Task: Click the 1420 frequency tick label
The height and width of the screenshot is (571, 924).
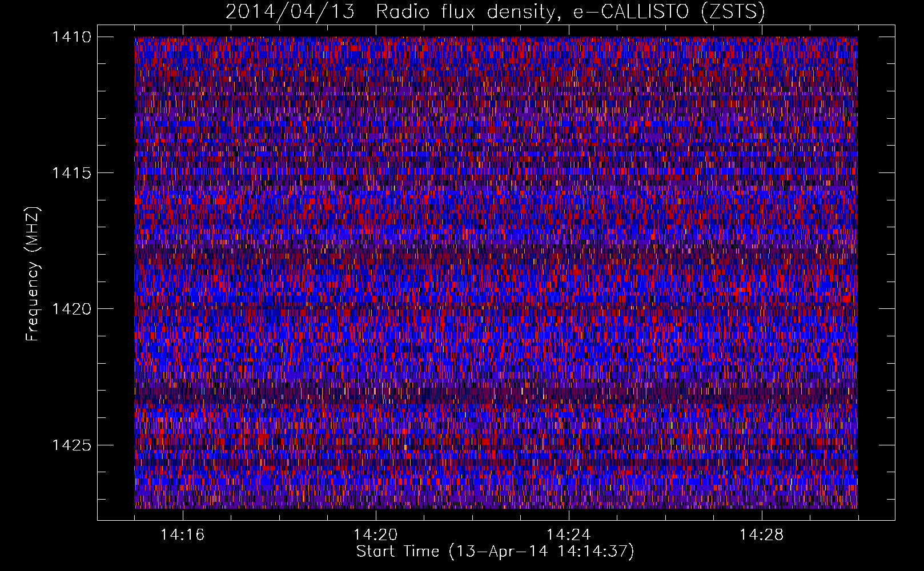Action: (x=71, y=309)
